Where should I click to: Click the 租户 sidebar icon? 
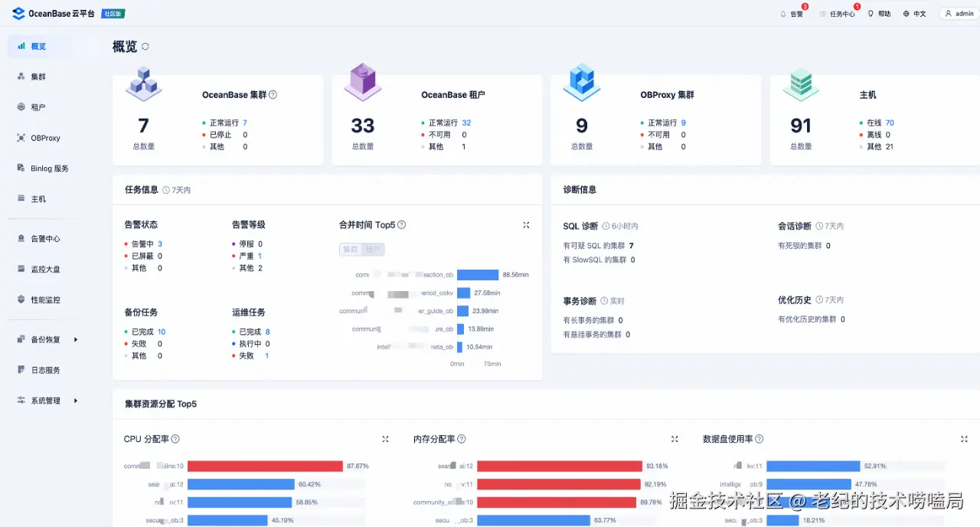(x=21, y=107)
